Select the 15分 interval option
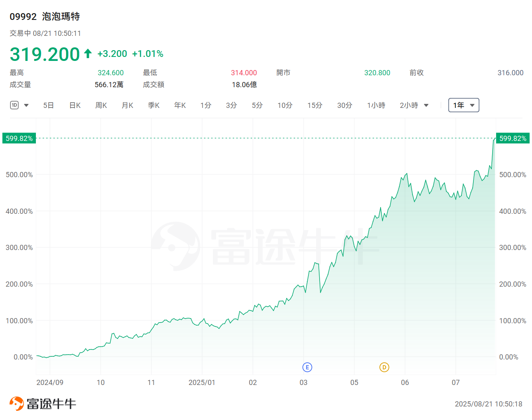 pyautogui.click(x=315, y=105)
